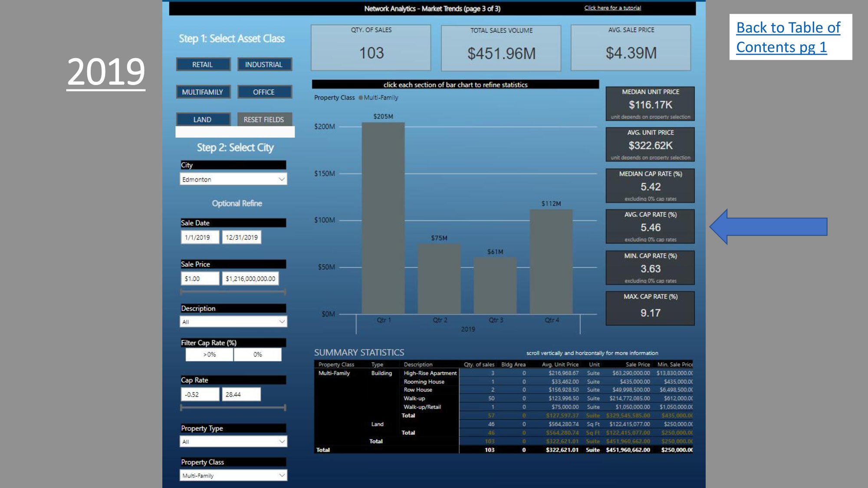Image resolution: width=868 pixels, height=488 pixels.
Task: Click the Sale Date start field 1/1/2019
Action: [x=200, y=237]
